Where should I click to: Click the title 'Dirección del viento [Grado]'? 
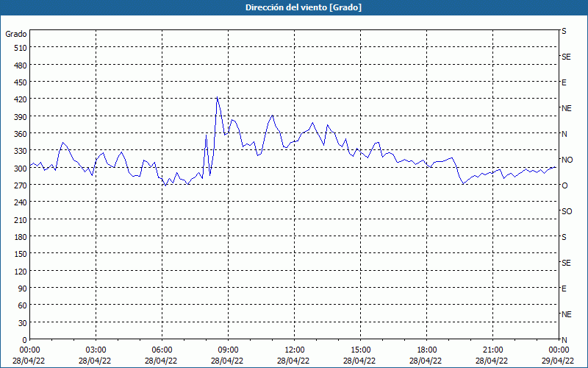click(x=304, y=7)
